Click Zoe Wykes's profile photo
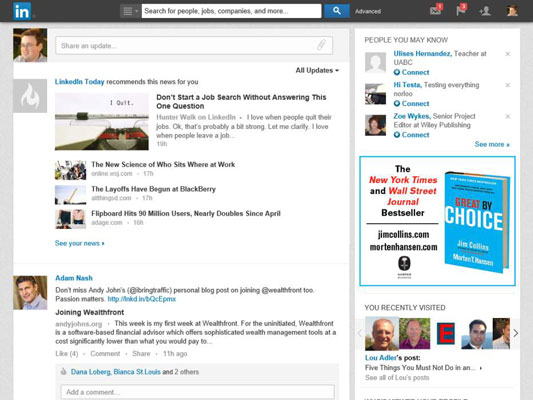 click(x=375, y=125)
